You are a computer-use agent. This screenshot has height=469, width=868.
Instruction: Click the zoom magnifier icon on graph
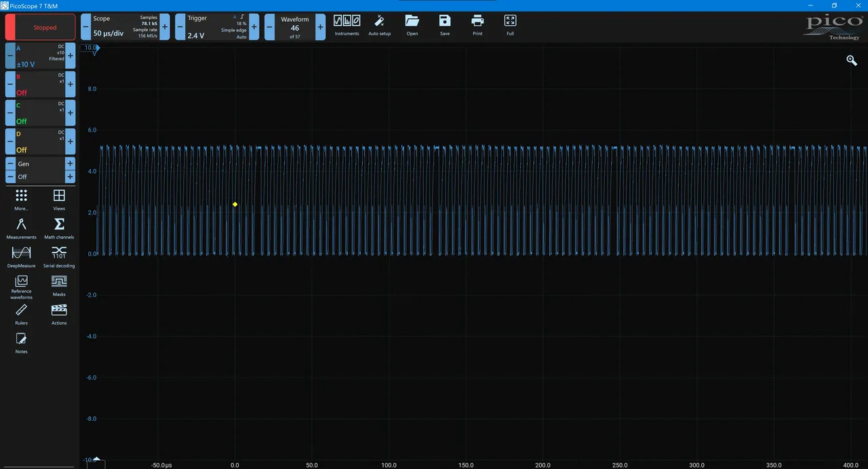pos(852,61)
